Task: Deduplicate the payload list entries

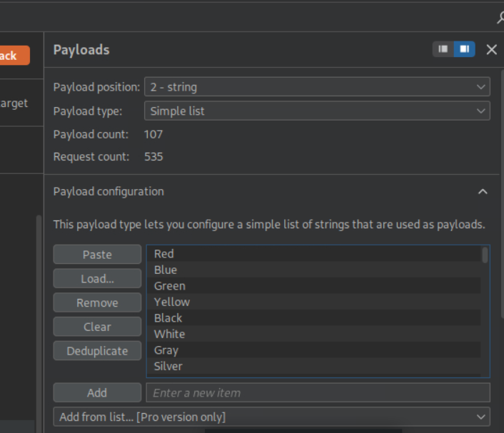Action: tap(97, 351)
